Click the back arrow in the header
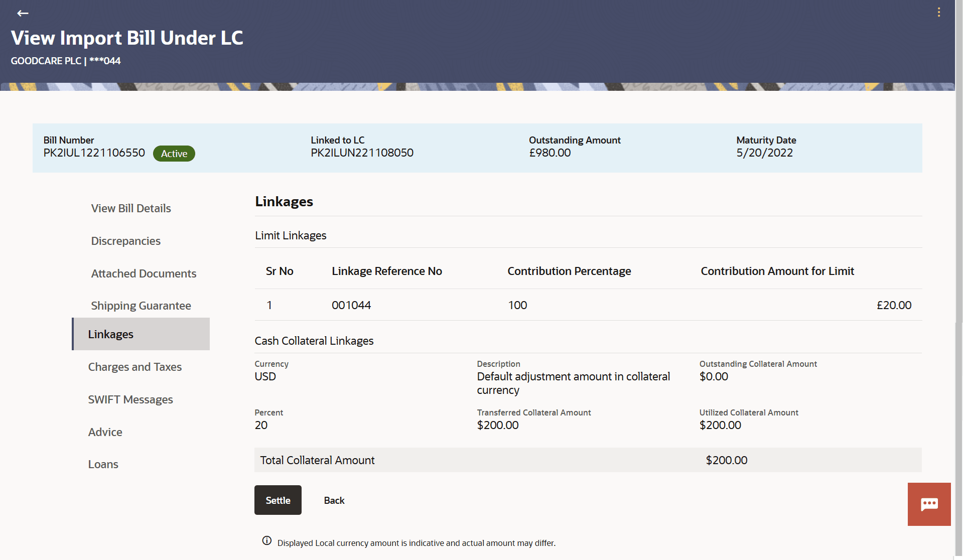This screenshot has width=963, height=560. 23,13
